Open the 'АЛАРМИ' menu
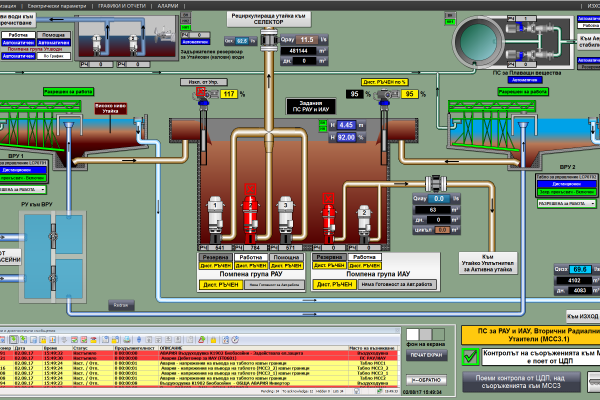This screenshot has height=400, width=600. coord(168,6)
